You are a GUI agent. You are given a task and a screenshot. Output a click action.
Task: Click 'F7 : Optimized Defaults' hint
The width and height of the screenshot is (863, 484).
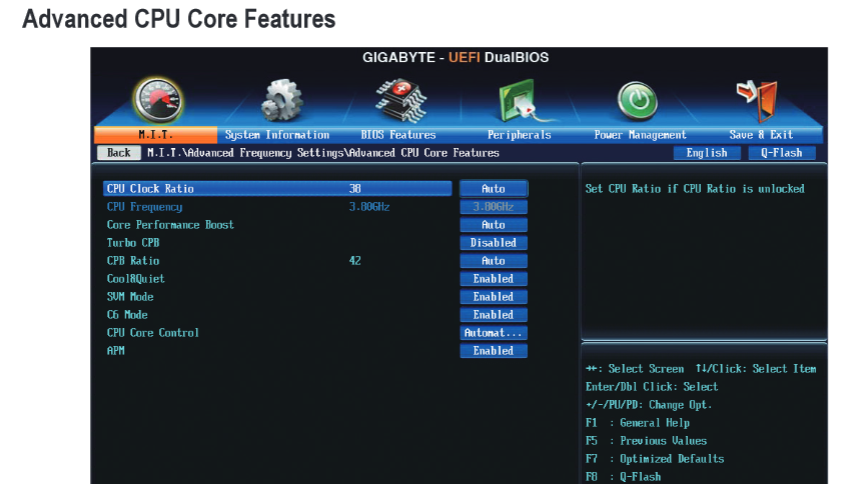pos(655,459)
